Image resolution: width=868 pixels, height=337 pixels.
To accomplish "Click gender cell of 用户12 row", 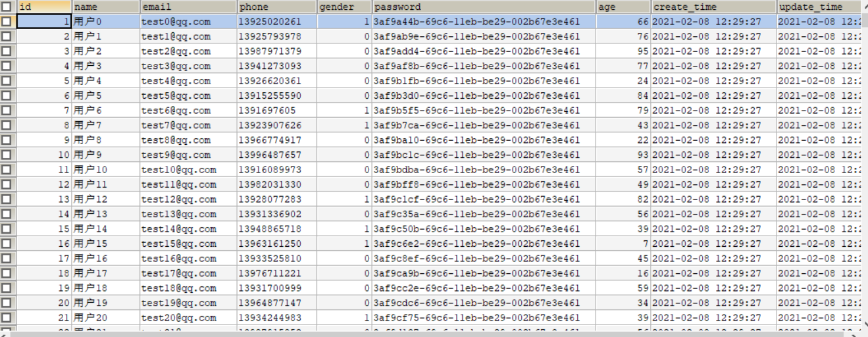I will (345, 199).
